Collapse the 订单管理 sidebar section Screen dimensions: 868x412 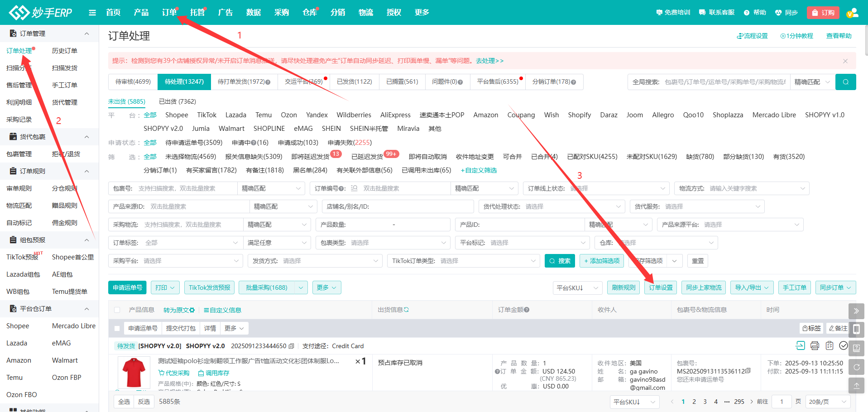tap(86, 34)
